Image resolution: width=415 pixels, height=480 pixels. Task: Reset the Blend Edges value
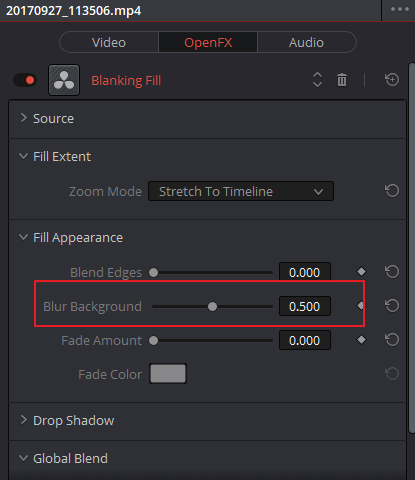coord(392,272)
